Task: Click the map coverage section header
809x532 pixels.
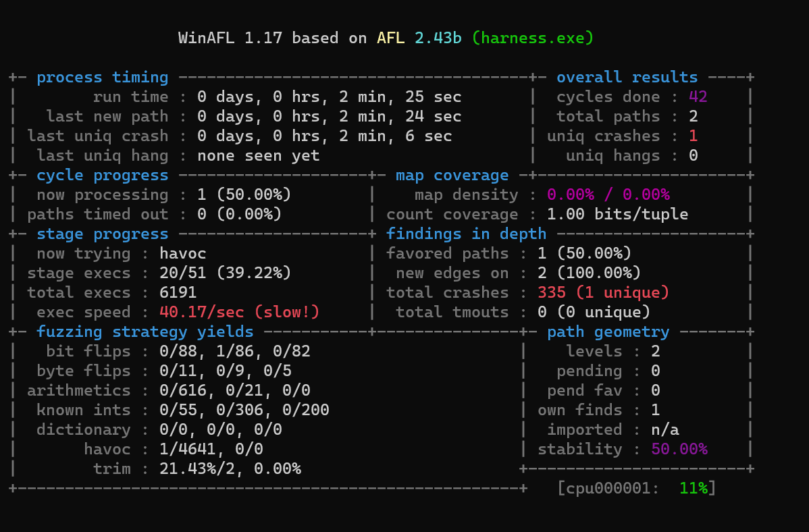Action: [x=452, y=176]
